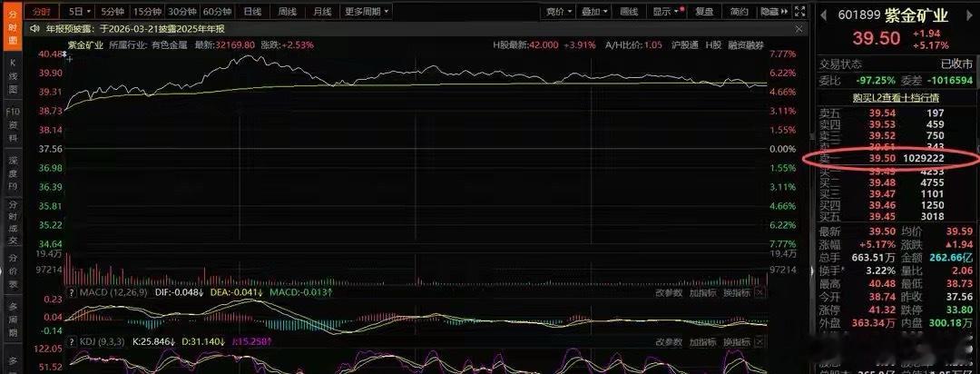Expand the 隐藏 panel toggle

click(775, 11)
